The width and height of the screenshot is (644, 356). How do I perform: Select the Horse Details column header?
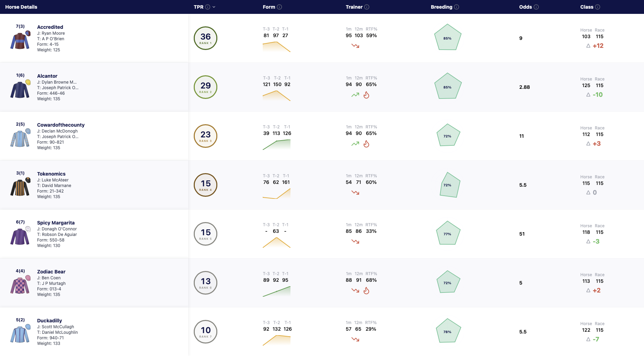[x=21, y=7]
